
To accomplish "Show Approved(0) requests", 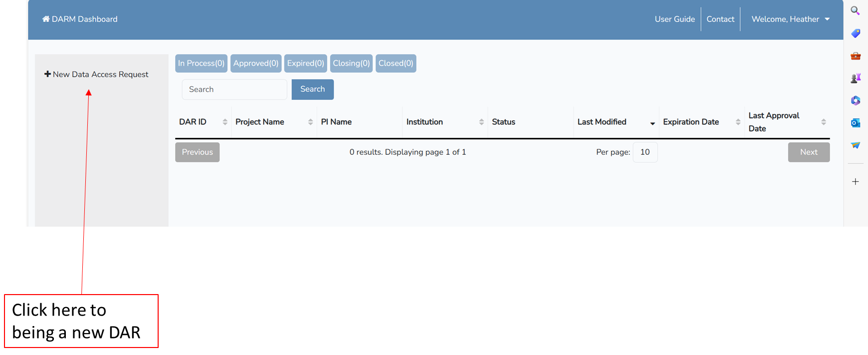I will point(255,63).
